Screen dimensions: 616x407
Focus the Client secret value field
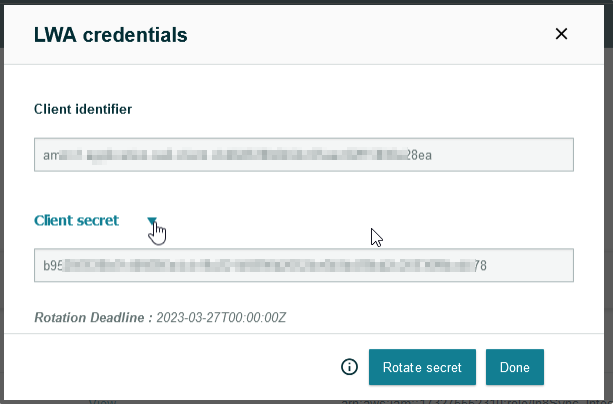[x=303, y=266]
